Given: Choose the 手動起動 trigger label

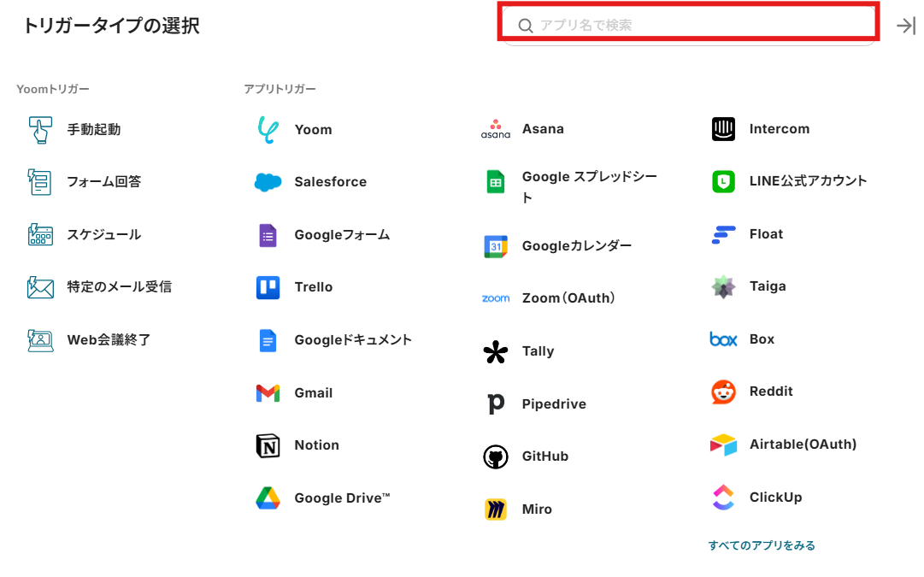Looking at the screenshot, I should pyautogui.click(x=94, y=130).
